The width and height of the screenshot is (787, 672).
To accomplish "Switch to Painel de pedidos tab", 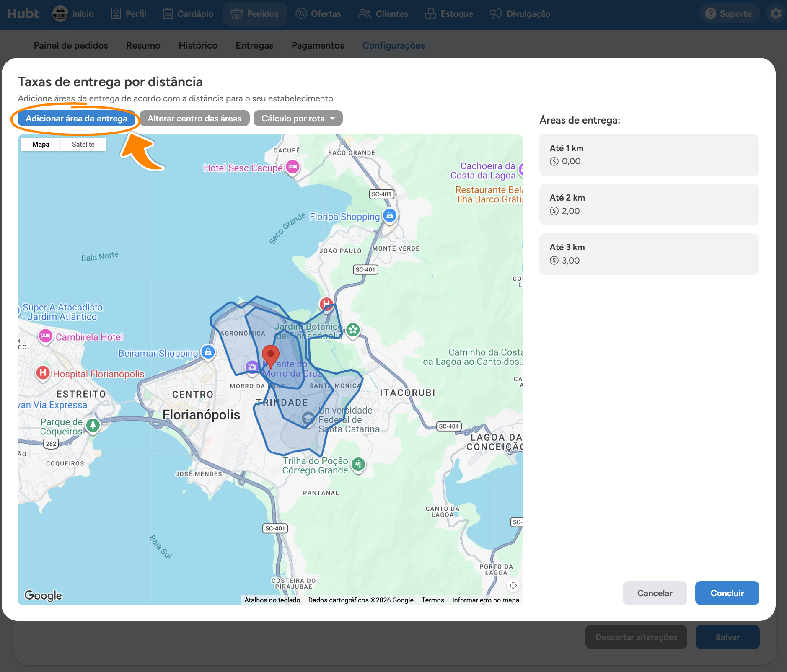I will 71,45.
